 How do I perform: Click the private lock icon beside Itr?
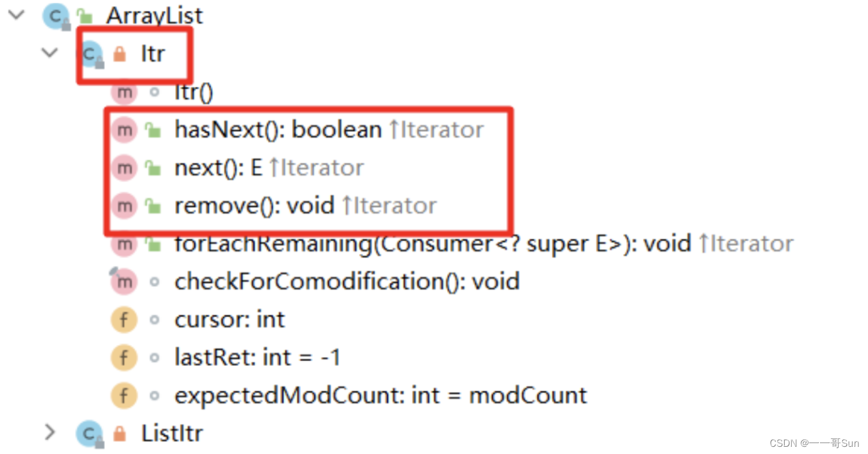119,54
